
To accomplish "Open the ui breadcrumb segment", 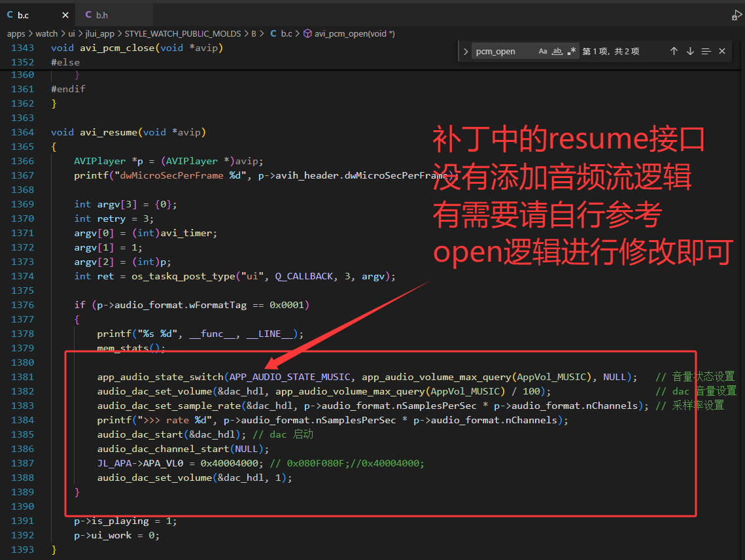I will 71,34.
